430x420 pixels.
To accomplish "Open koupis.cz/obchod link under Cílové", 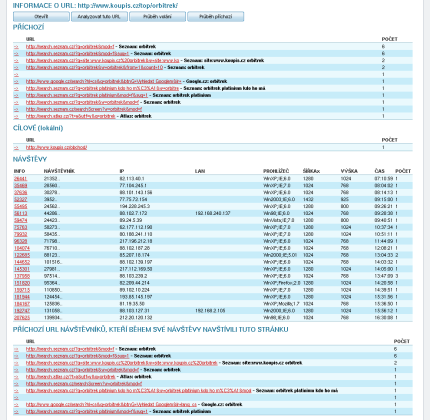I will coord(56,147).
